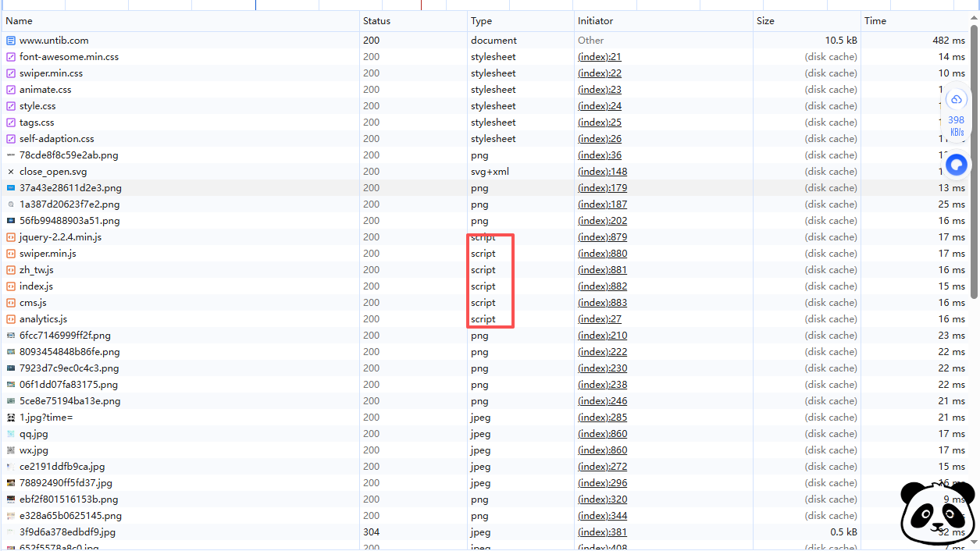Click the stylesheet icon beside font-awesome.min.css
This screenshot has width=980, height=551.
pos(11,57)
